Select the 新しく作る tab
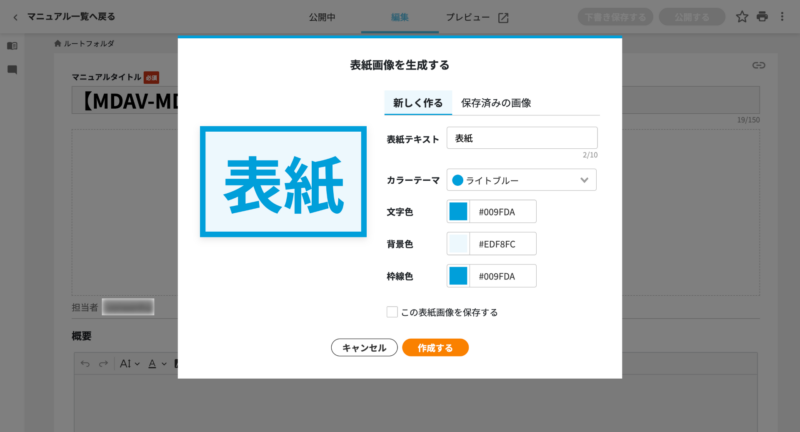This screenshot has height=432, width=800. 417,103
